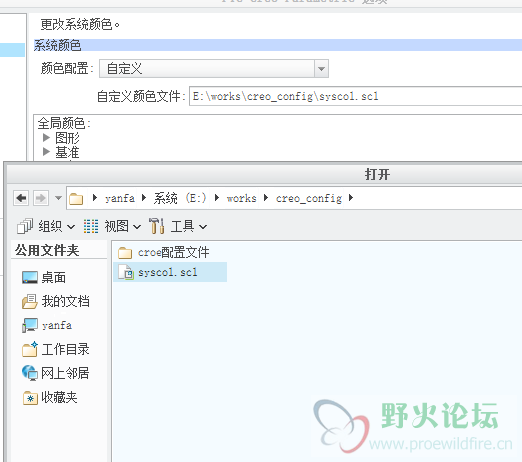The width and height of the screenshot is (522, 462).
Task: Go to 工作目录 in common folders
Action: pos(56,349)
